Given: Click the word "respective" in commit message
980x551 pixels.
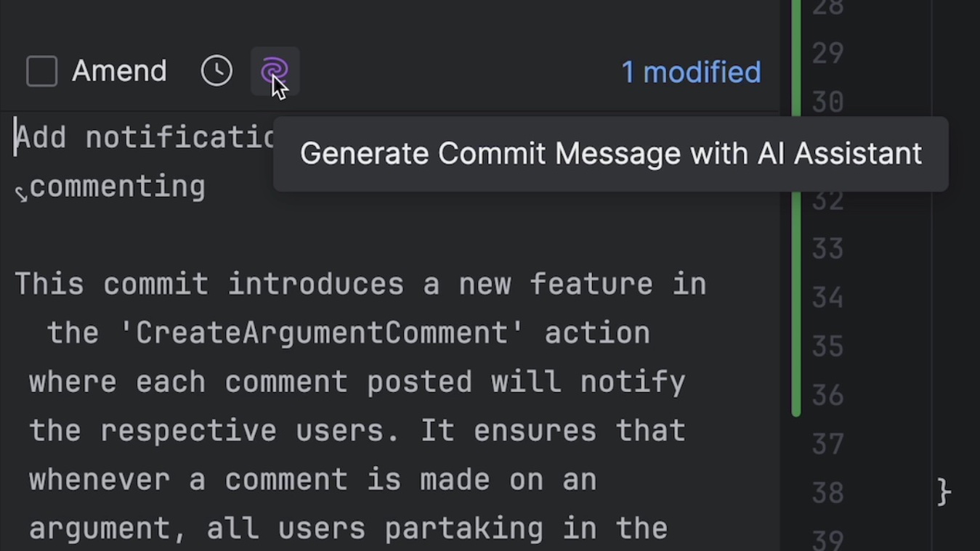Looking at the screenshot, I should click(188, 430).
